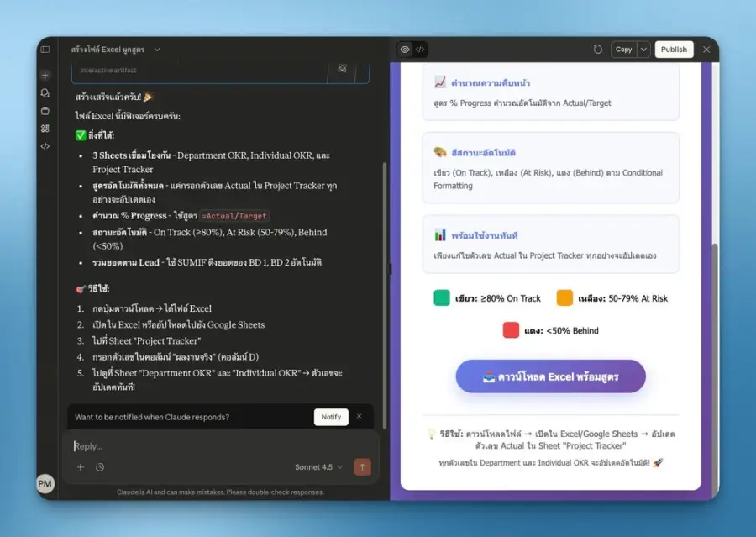Switch to preview eye view
This screenshot has height=537, width=756.
(405, 50)
